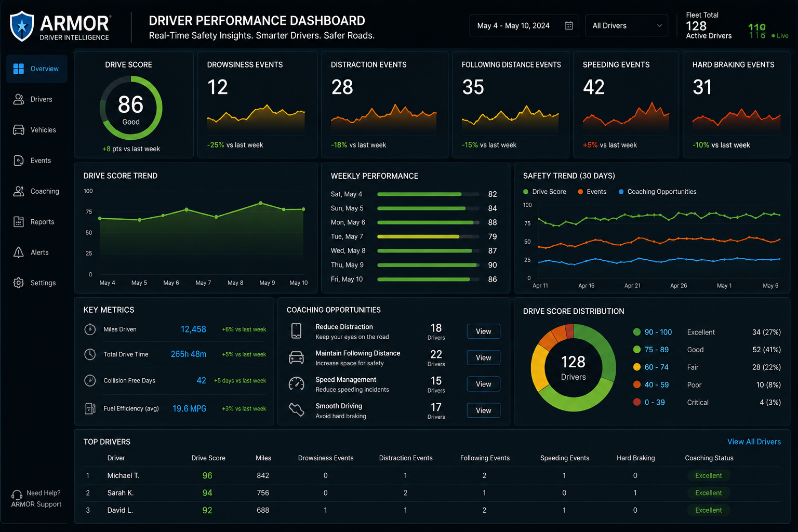
Task: Select the David L. driver row
Action: [x=432, y=510]
